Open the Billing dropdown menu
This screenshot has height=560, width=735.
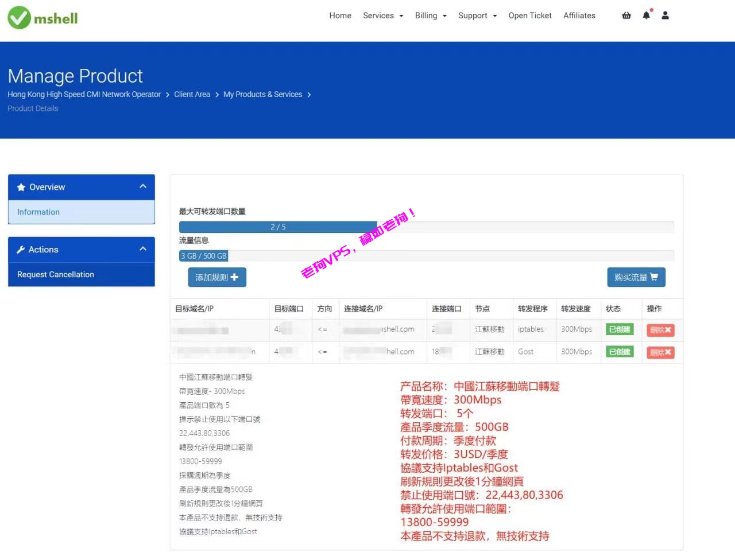(x=431, y=15)
